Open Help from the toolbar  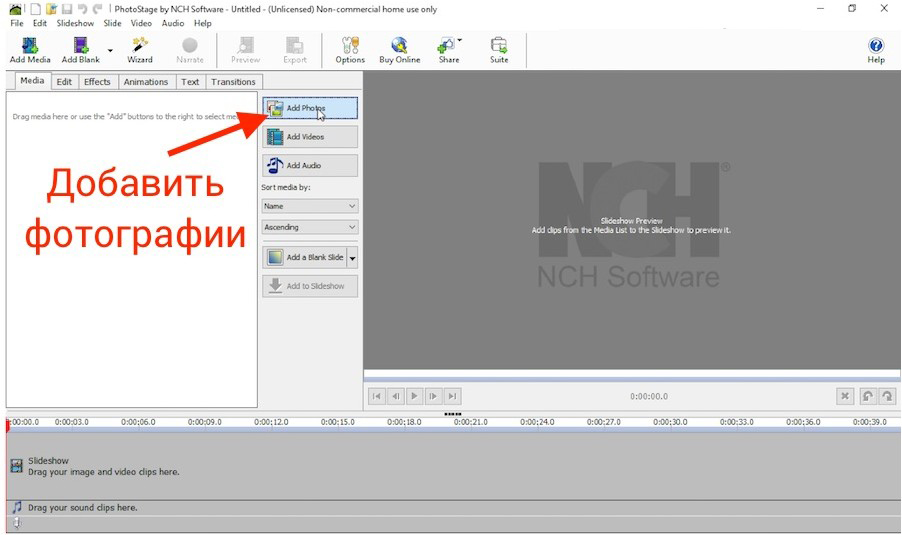[876, 49]
